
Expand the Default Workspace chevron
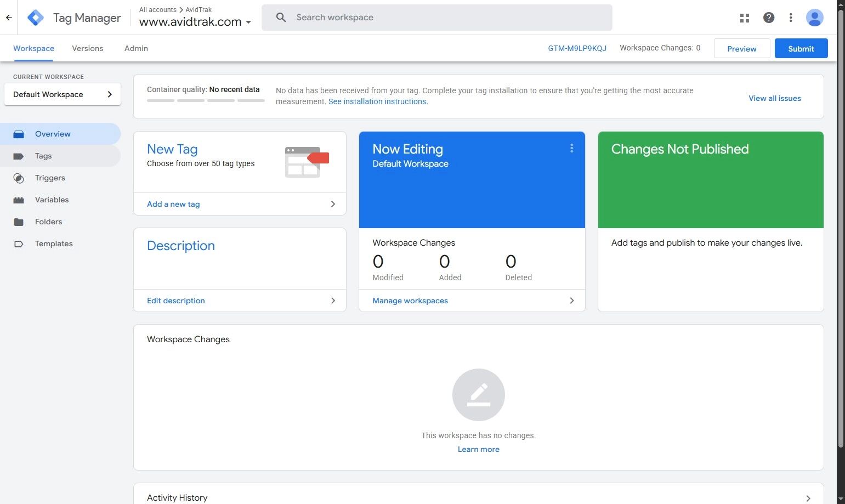pyautogui.click(x=109, y=94)
